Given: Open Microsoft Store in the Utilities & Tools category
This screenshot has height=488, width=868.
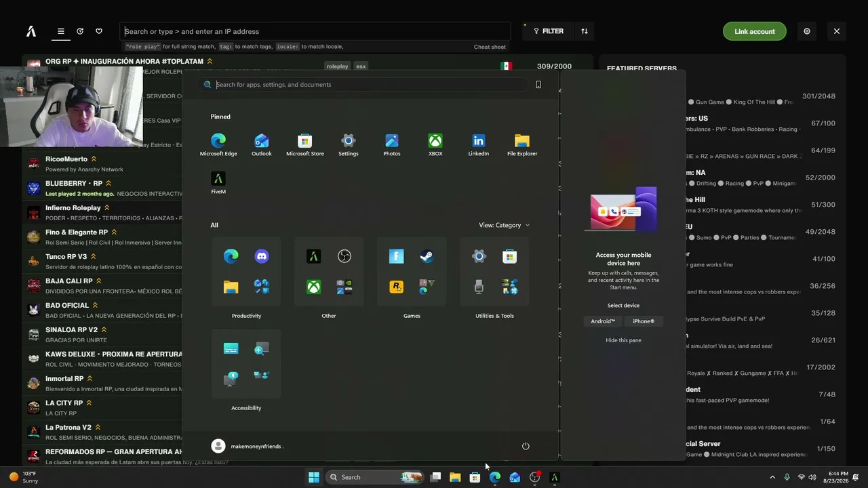Looking at the screenshot, I should pyautogui.click(x=510, y=256).
